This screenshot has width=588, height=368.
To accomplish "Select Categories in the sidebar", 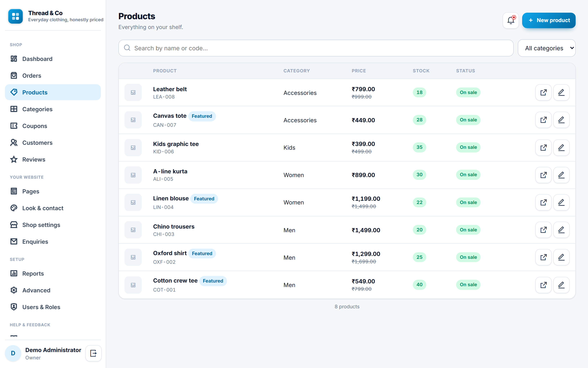I will [53, 109].
